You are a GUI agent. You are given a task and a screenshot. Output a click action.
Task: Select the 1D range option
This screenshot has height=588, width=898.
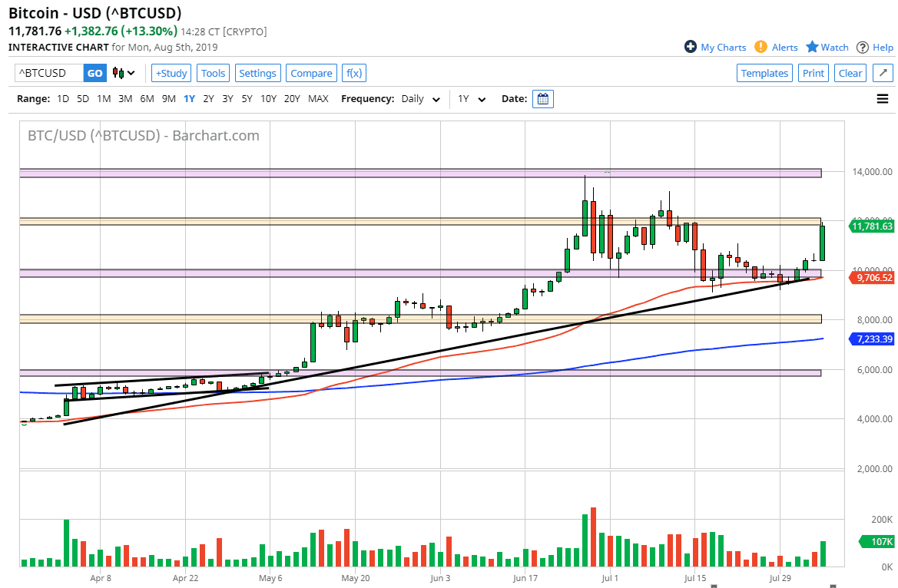(62, 98)
